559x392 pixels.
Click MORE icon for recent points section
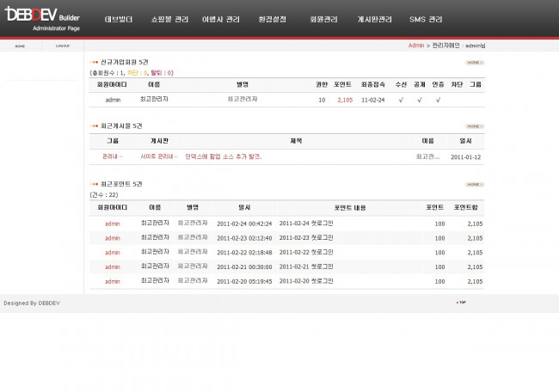[x=474, y=184]
